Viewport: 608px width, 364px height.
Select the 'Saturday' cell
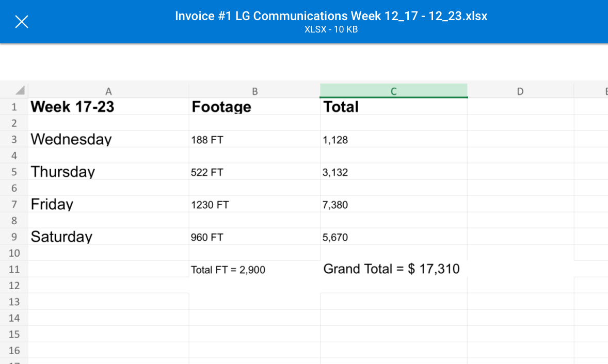[108, 237]
